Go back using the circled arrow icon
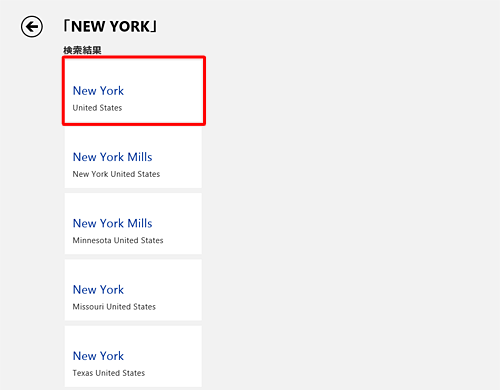 pos(32,27)
